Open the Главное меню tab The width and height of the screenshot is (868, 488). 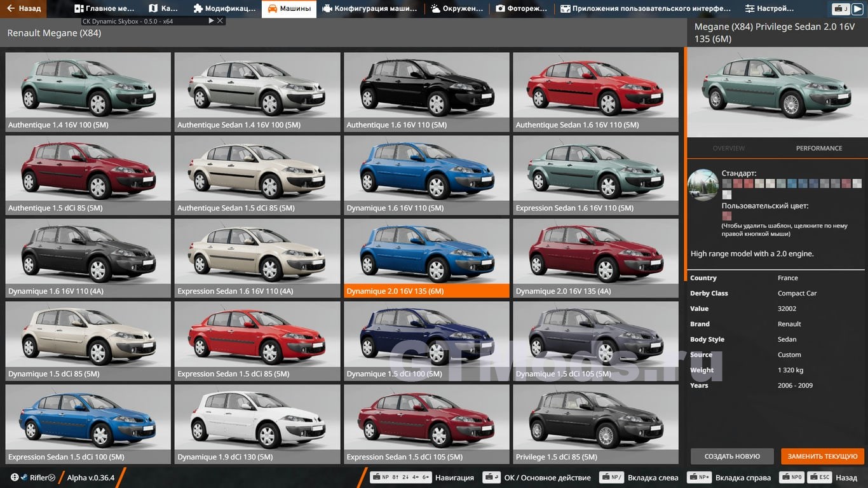[104, 9]
